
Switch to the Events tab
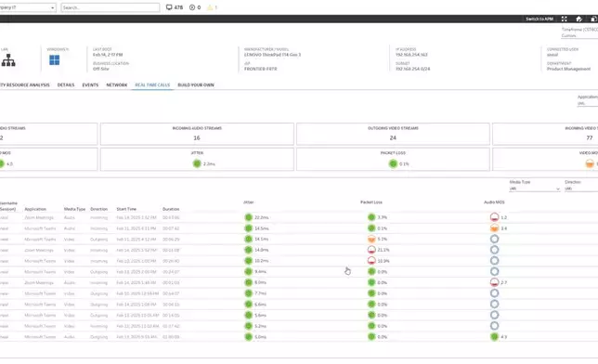point(90,85)
